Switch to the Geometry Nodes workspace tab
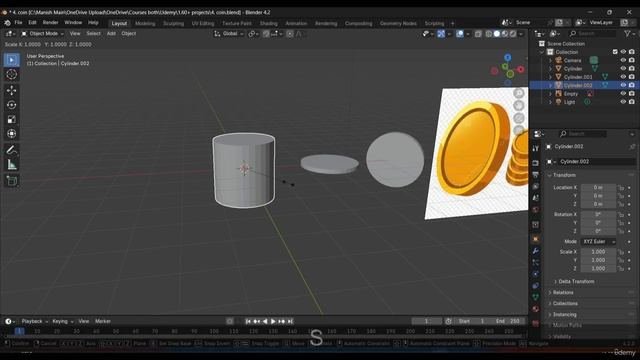This screenshot has height=360, width=640. pos(398,23)
